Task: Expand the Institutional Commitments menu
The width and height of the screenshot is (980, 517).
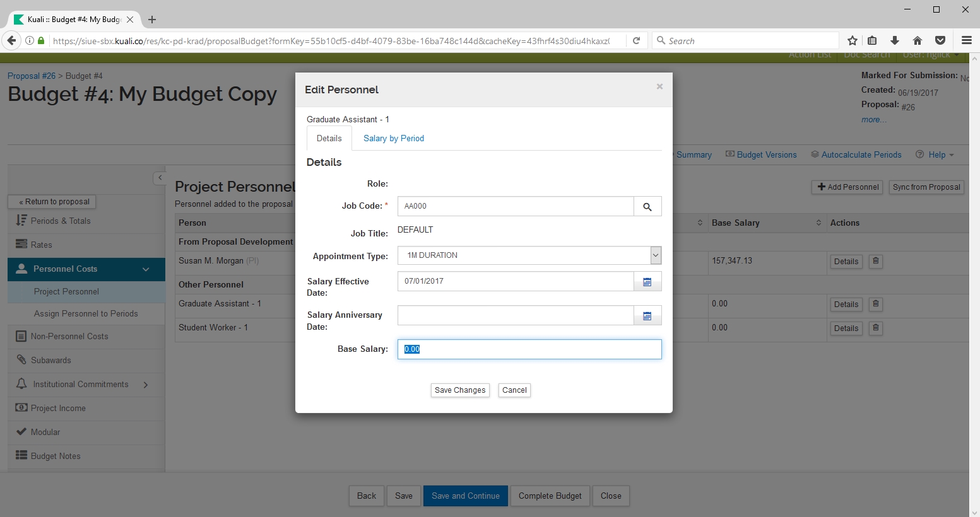Action: point(146,385)
